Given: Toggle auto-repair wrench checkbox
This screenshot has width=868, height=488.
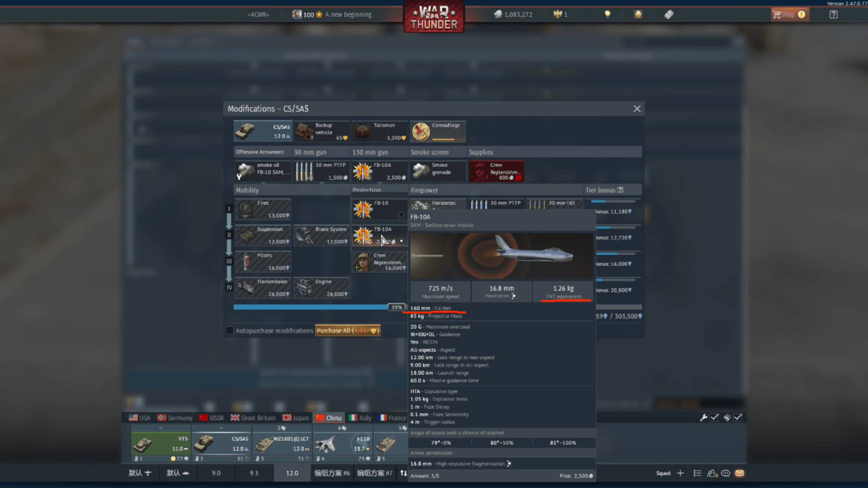Looking at the screenshot, I should click(x=714, y=418).
